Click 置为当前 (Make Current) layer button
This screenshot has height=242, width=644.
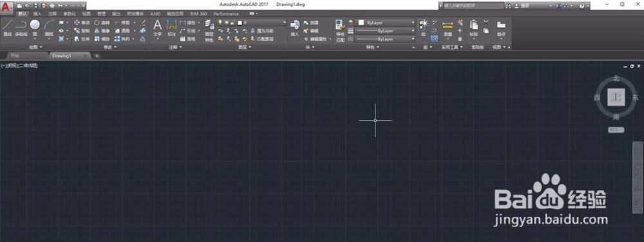pyautogui.click(x=261, y=31)
